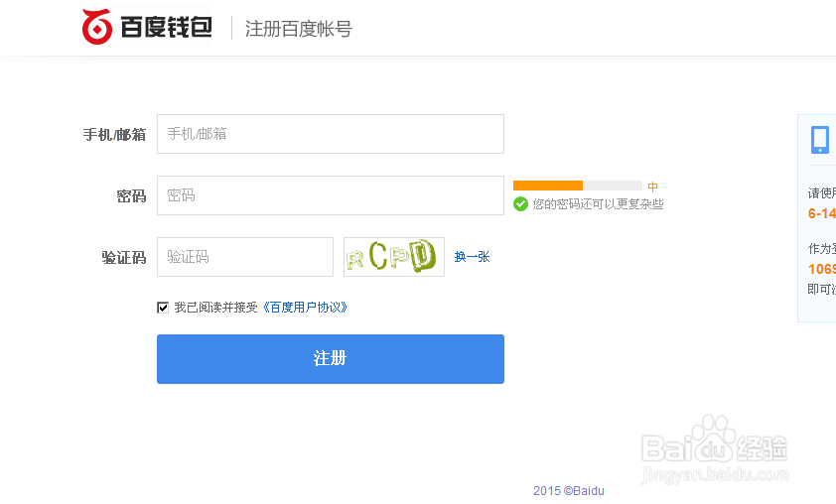Click the orange password strength bar
This screenshot has width=836, height=504.
tap(548, 186)
